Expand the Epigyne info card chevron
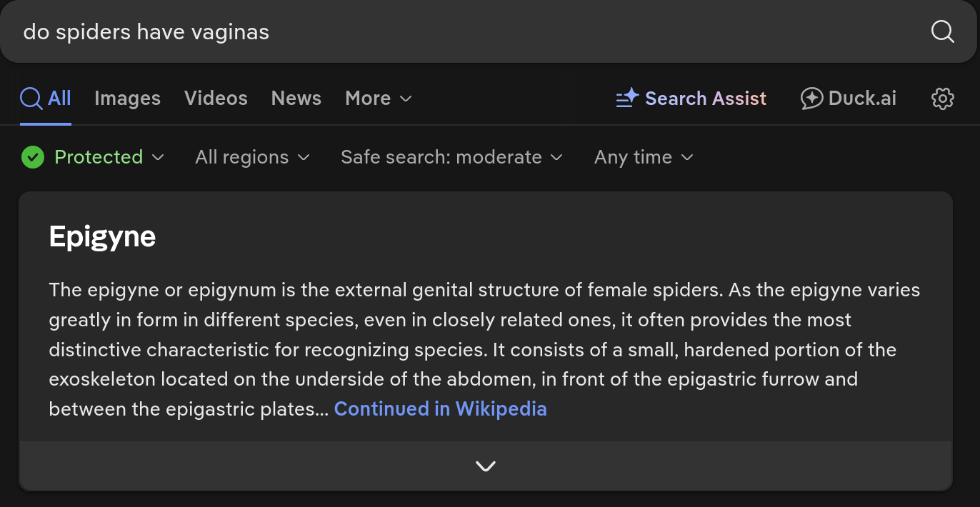Viewport: 980px width, 507px height. click(486, 466)
